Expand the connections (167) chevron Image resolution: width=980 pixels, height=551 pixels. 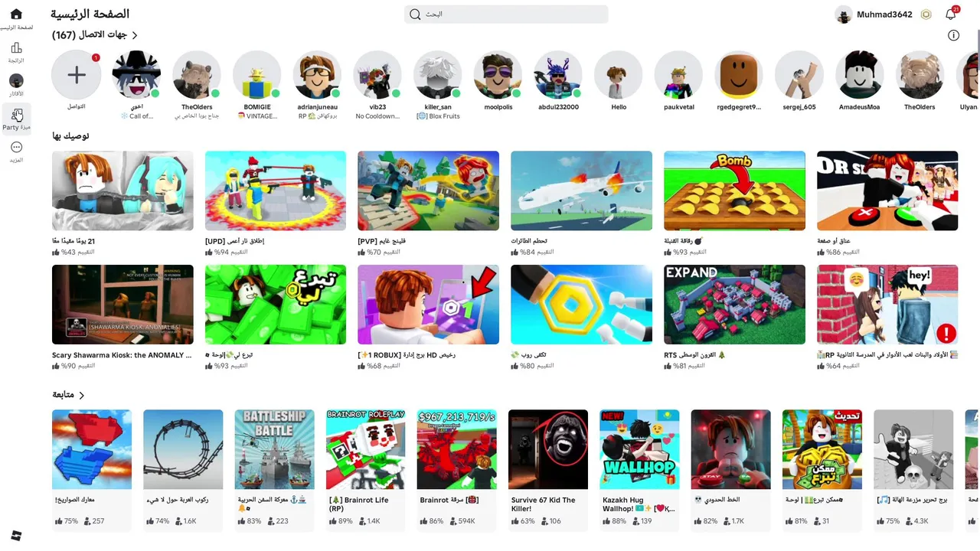pos(135,35)
